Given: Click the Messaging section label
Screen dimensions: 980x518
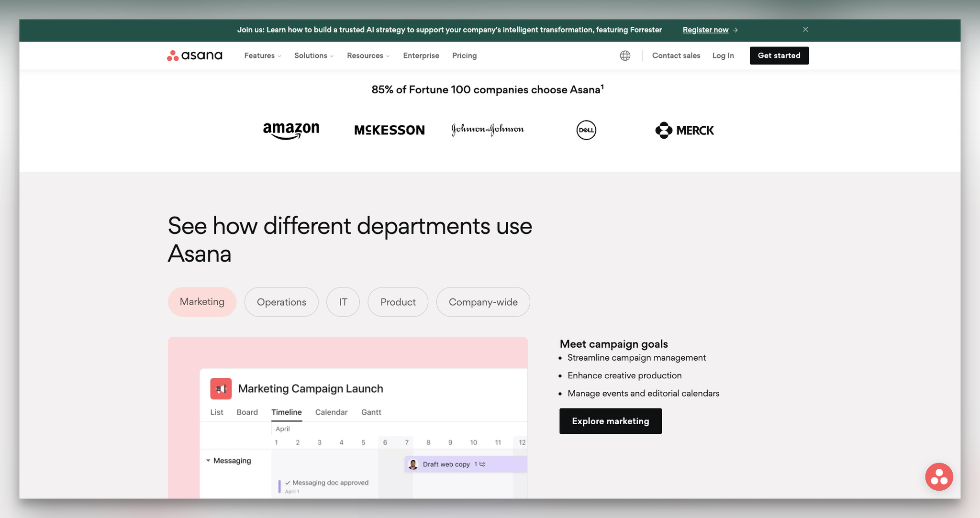Looking at the screenshot, I should tap(232, 461).
